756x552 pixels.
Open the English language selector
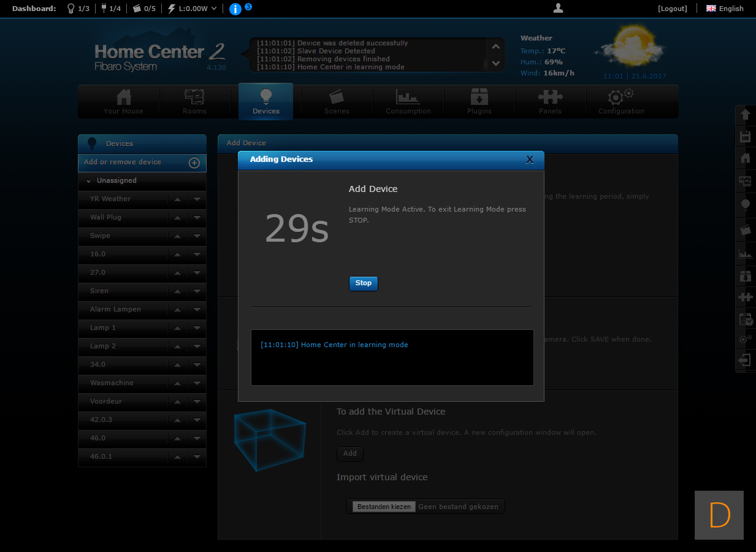tap(725, 9)
